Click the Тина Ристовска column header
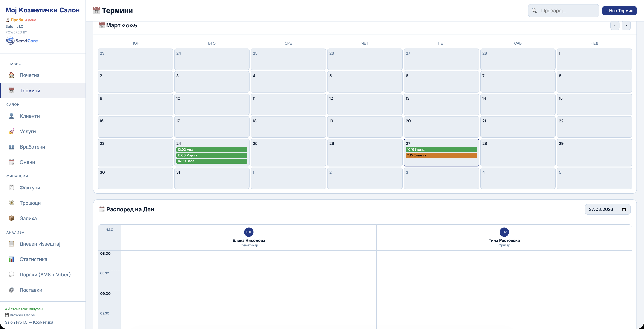 pos(504,237)
